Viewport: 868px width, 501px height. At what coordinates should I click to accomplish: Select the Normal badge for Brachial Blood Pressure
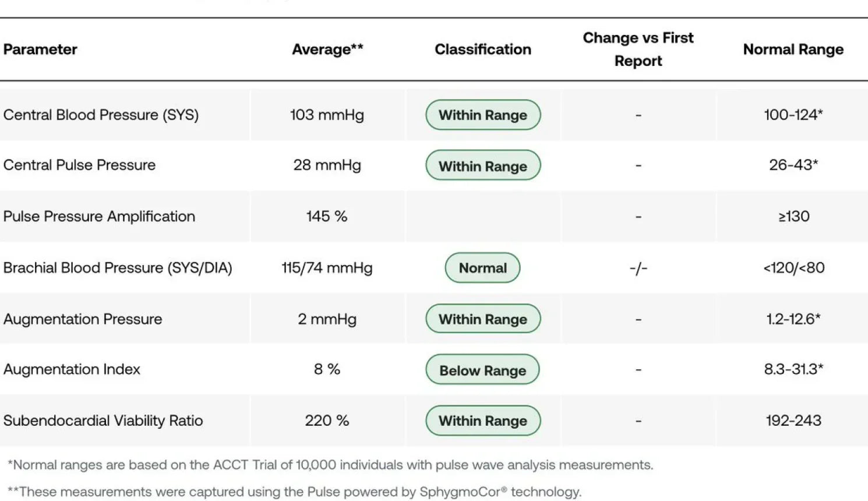[482, 268]
